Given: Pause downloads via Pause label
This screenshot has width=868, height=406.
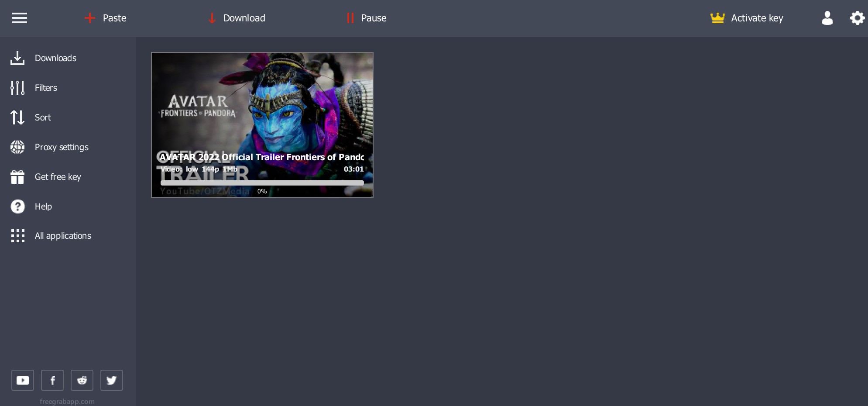Looking at the screenshot, I should click(x=374, y=18).
